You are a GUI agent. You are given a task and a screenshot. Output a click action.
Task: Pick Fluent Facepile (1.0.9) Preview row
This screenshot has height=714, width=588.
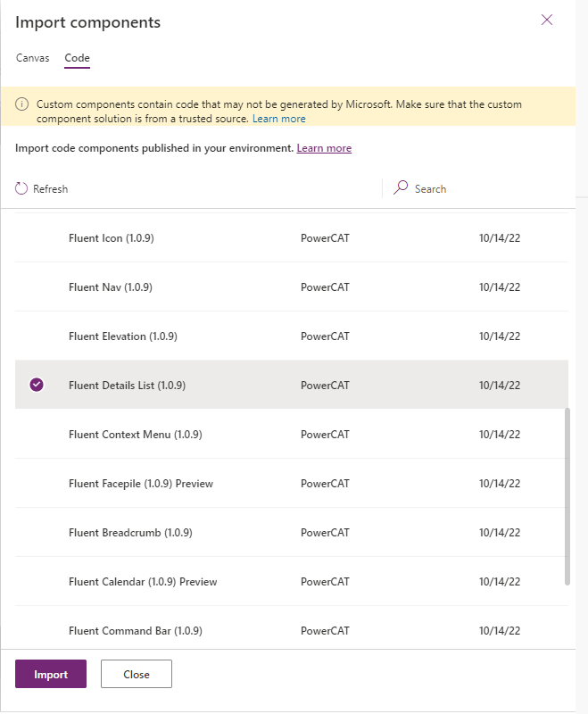(140, 484)
